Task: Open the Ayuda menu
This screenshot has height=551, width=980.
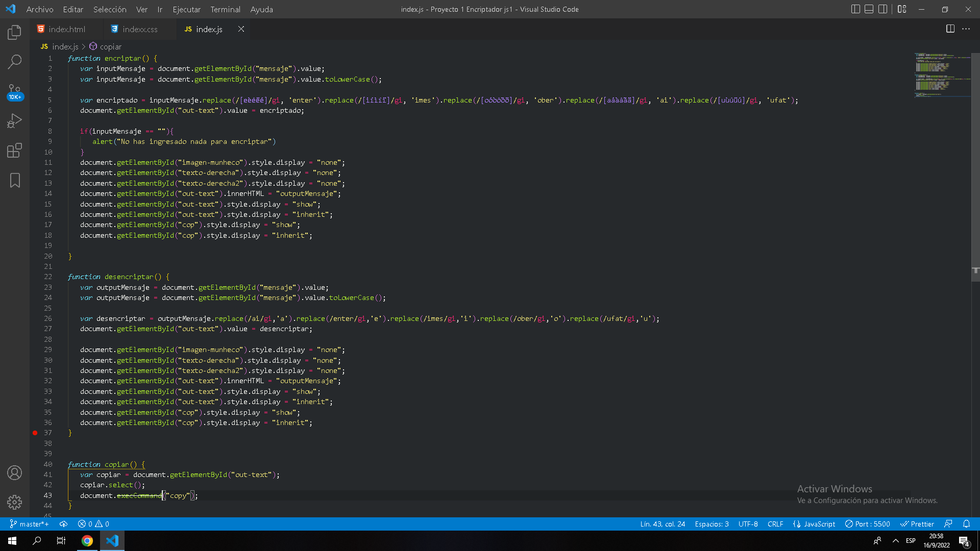Action: point(262,9)
